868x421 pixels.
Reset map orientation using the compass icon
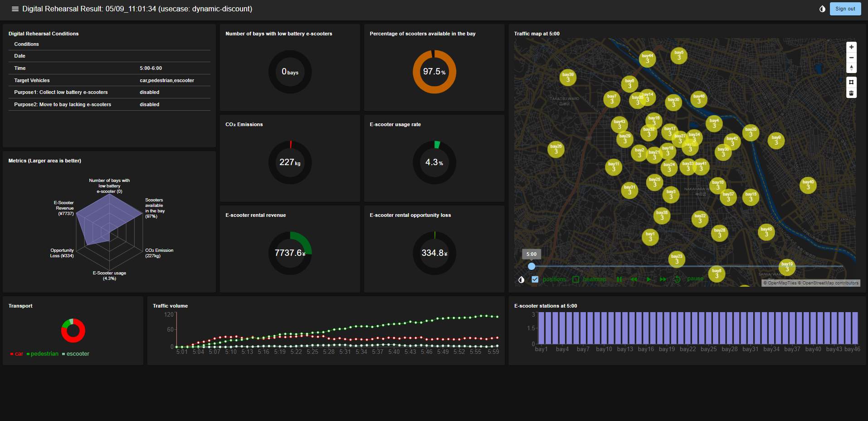[851, 68]
